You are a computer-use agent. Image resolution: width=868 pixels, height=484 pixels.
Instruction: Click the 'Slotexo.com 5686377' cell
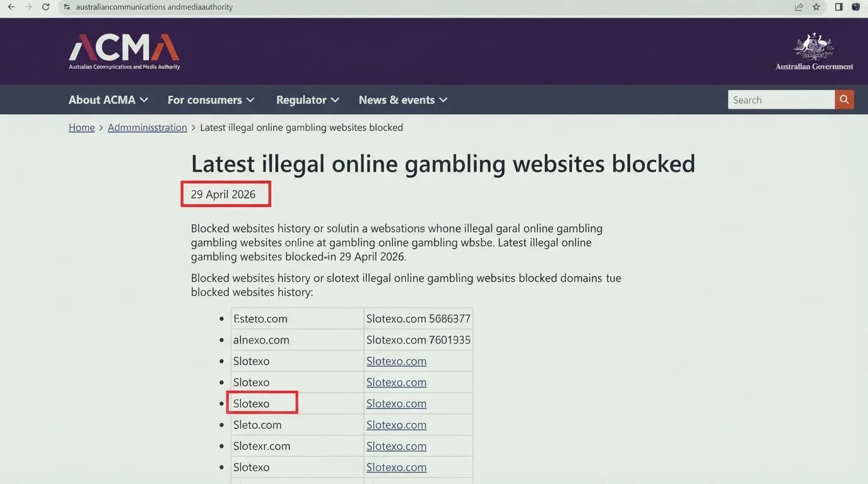418,319
